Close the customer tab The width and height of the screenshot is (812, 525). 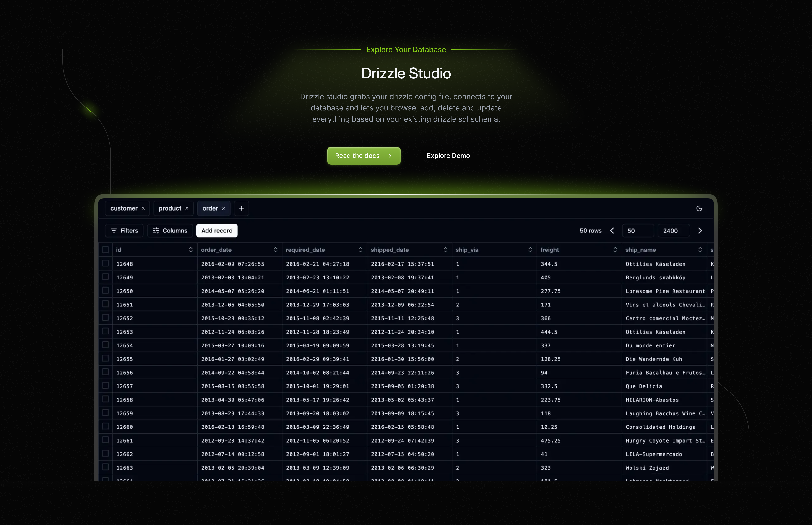pyautogui.click(x=143, y=208)
